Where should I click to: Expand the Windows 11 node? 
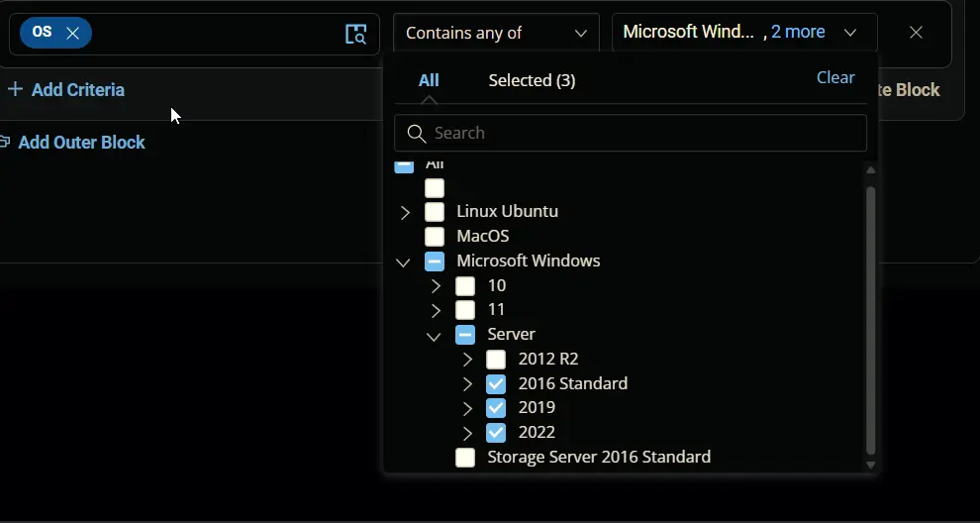pyautogui.click(x=436, y=310)
